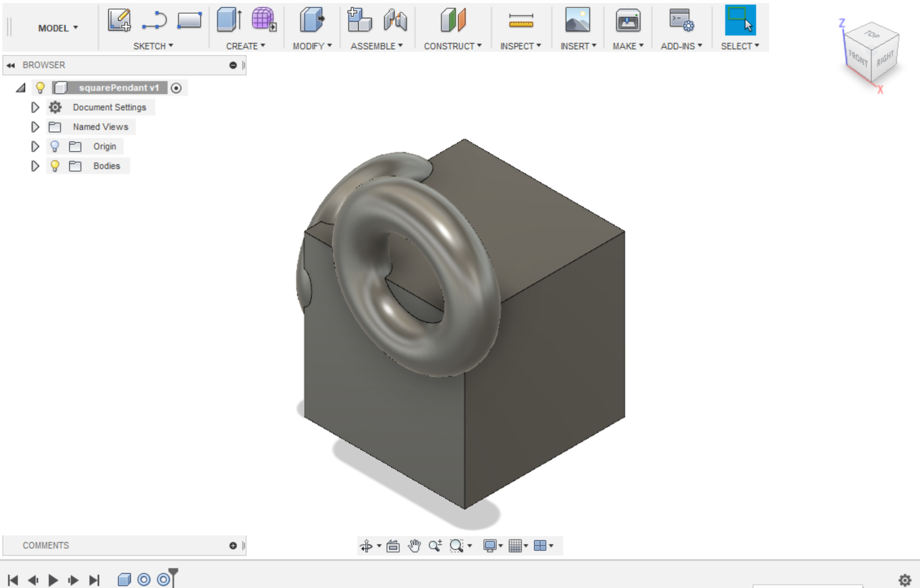Activate the purple Create Form tool
Image resolution: width=920 pixels, height=588 pixels.
point(263,21)
